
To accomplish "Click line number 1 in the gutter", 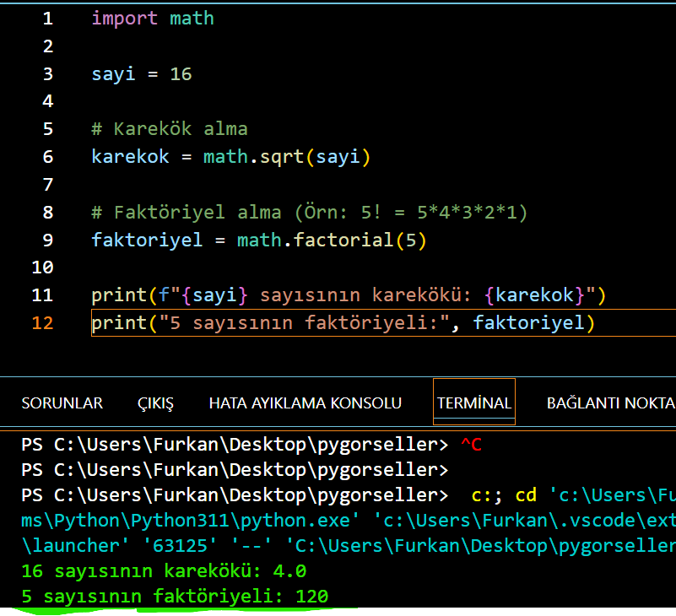I will (x=47, y=19).
